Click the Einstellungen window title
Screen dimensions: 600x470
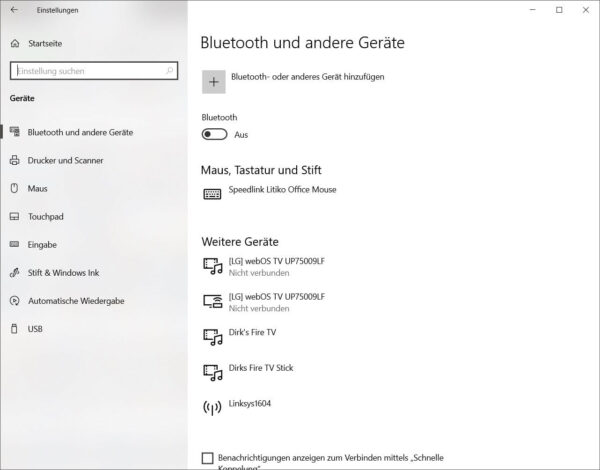pos(57,10)
